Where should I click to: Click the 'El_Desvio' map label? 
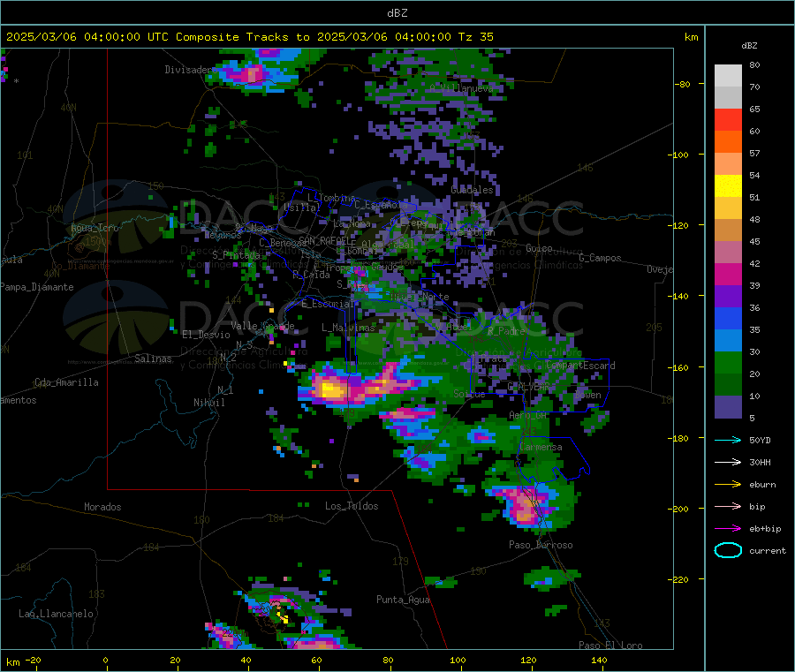(x=206, y=335)
